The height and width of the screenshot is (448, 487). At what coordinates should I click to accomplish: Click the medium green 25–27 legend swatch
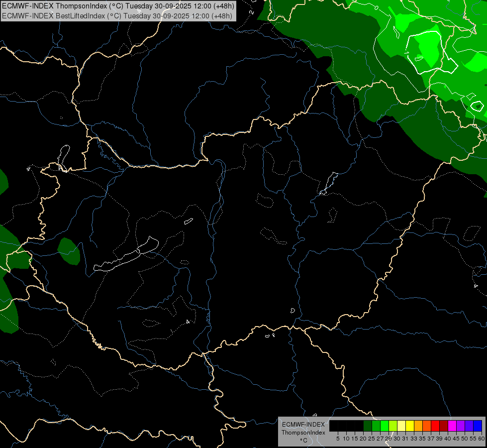[376, 426]
